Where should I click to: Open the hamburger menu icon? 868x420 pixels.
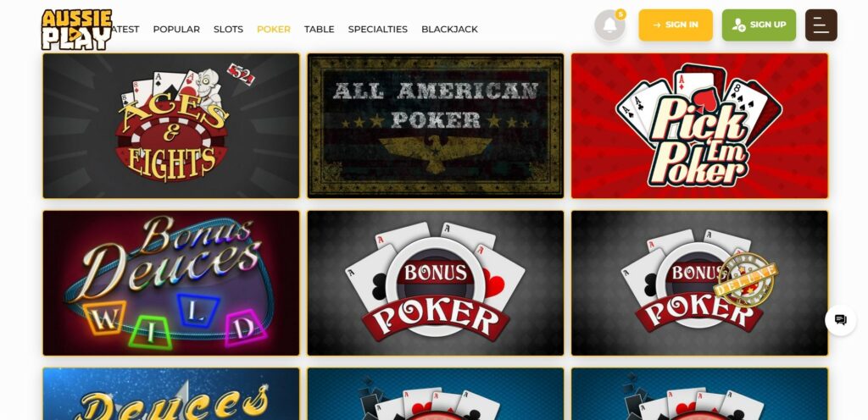click(x=821, y=25)
